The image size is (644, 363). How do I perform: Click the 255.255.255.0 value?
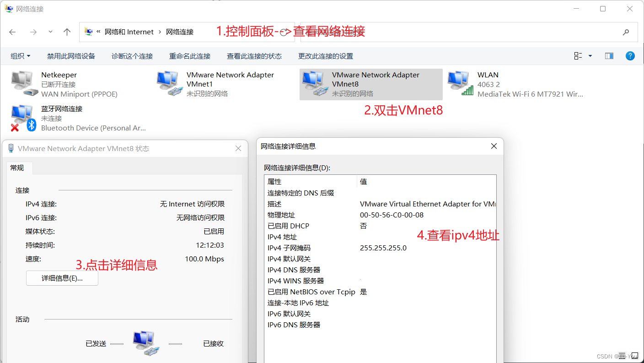[383, 248]
